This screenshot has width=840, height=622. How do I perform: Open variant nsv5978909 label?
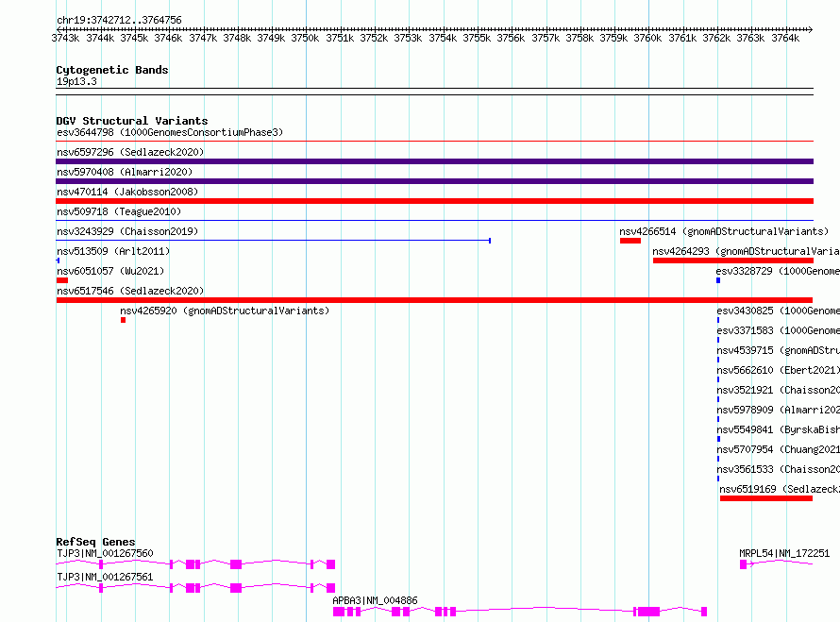[x=778, y=410]
